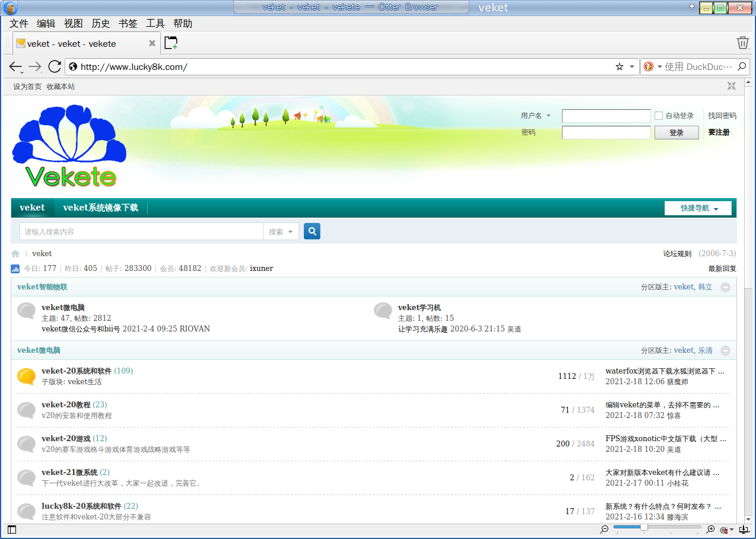Screen dimensions: 756x539
Task: Close the veket - veket - vekete tab
Action: click(x=153, y=43)
